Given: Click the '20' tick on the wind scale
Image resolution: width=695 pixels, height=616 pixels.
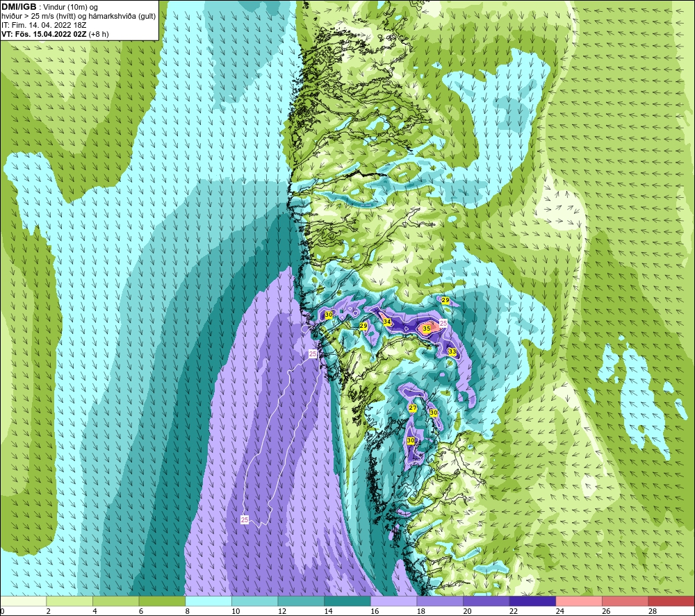Looking at the screenshot, I should click(x=467, y=611).
